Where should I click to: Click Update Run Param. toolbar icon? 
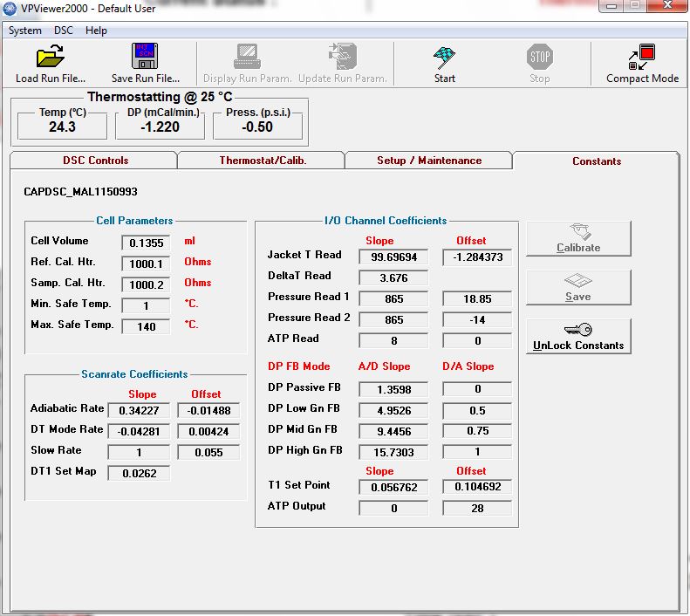pyautogui.click(x=342, y=58)
